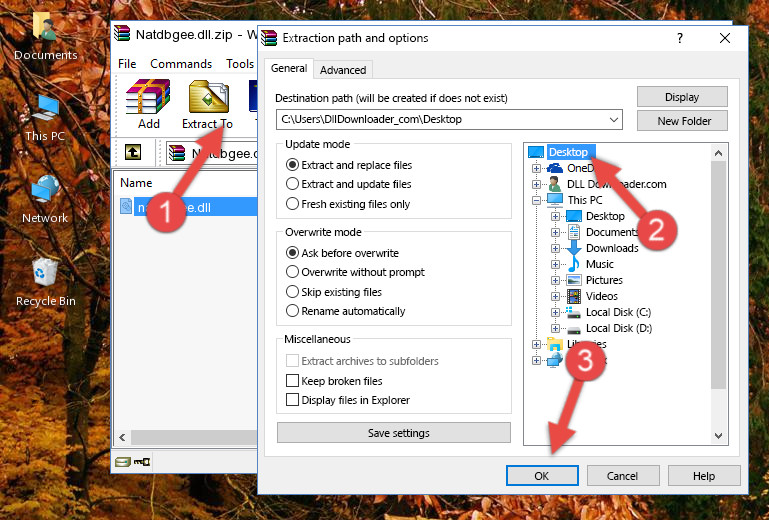Select Pictures folder in tree
This screenshot has height=520, width=769.
click(604, 280)
